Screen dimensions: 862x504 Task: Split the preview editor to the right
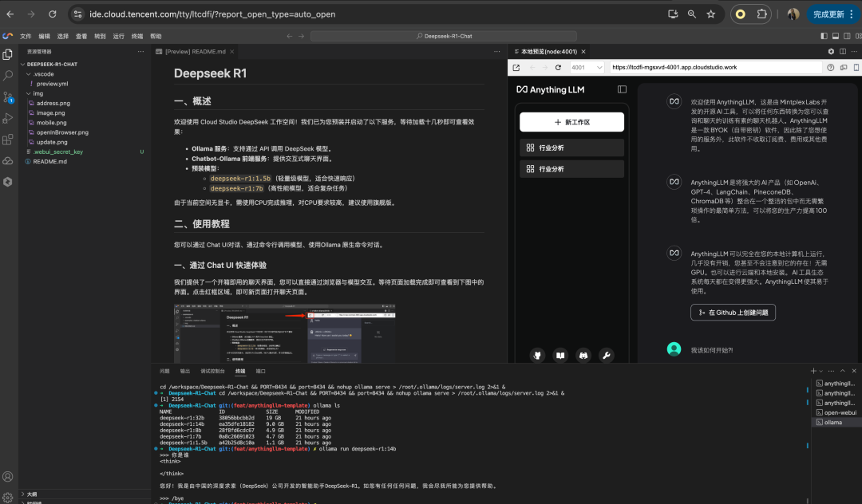[x=843, y=52]
